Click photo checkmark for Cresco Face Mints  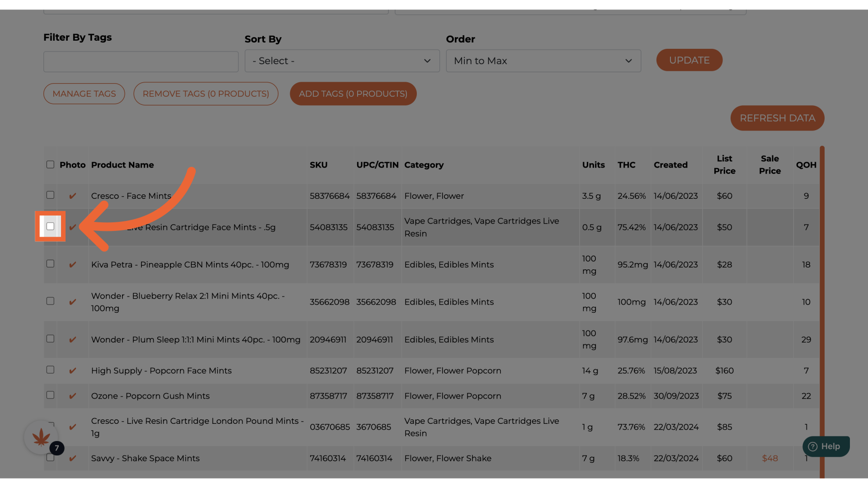[x=72, y=196]
